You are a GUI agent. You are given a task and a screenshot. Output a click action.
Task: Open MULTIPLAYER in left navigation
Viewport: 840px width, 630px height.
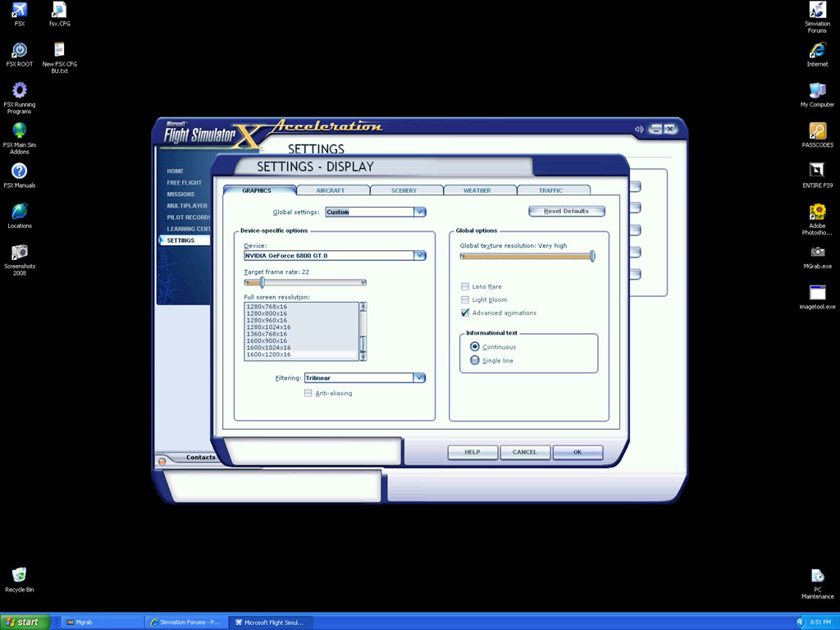point(187,206)
